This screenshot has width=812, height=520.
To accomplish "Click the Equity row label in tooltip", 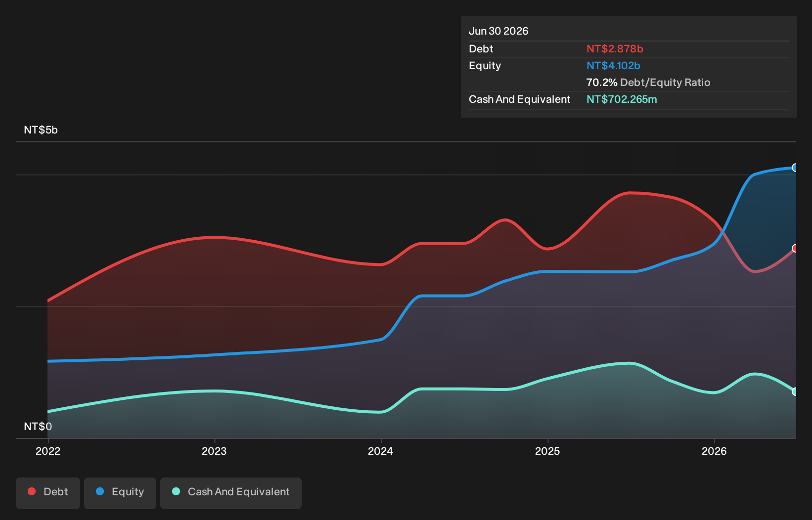I will pyautogui.click(x=485, y=66).
